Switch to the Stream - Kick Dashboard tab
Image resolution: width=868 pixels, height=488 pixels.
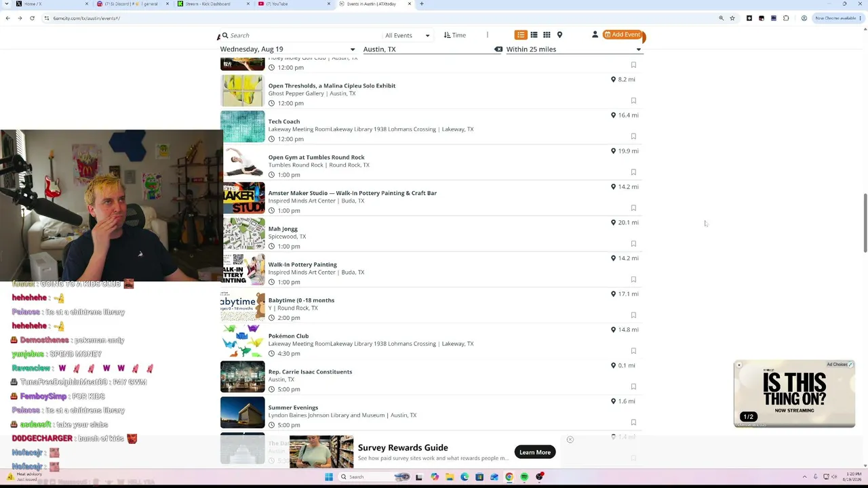(x=213, y=4)
